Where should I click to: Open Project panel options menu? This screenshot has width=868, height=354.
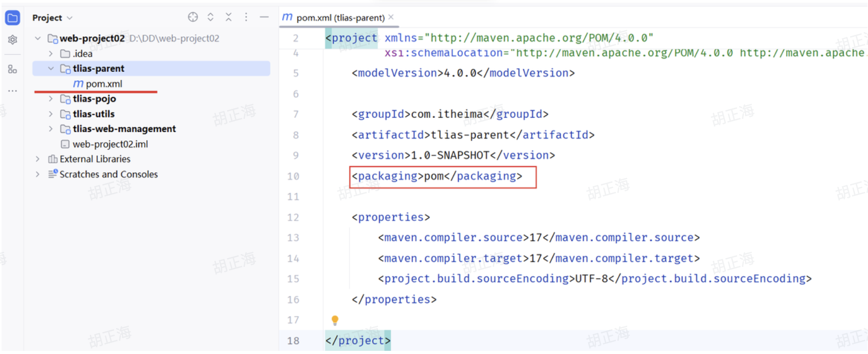click(246, 17)
